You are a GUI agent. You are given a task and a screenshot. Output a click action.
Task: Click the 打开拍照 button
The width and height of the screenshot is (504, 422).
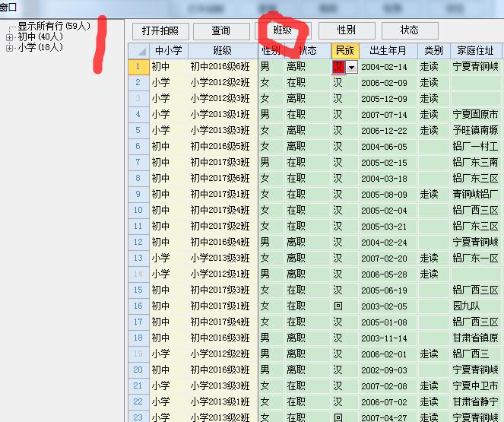pos(160,30)
